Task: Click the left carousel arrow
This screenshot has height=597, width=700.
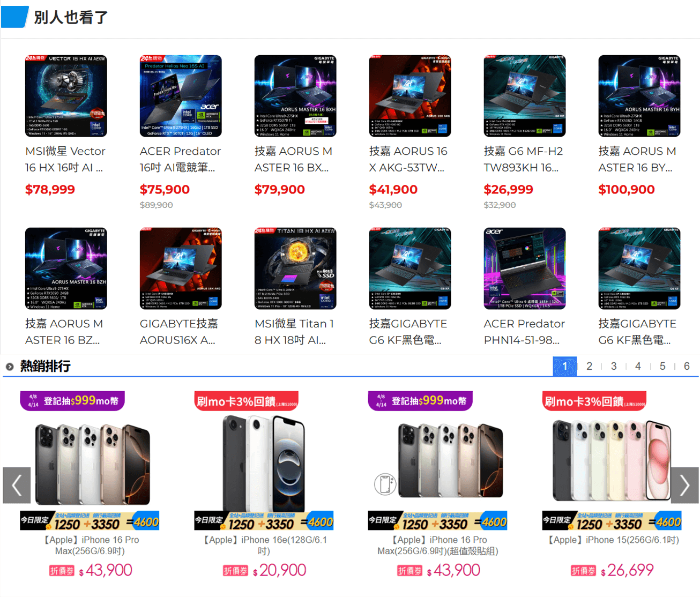Action: pyautogui.click(x=17, y=486)
